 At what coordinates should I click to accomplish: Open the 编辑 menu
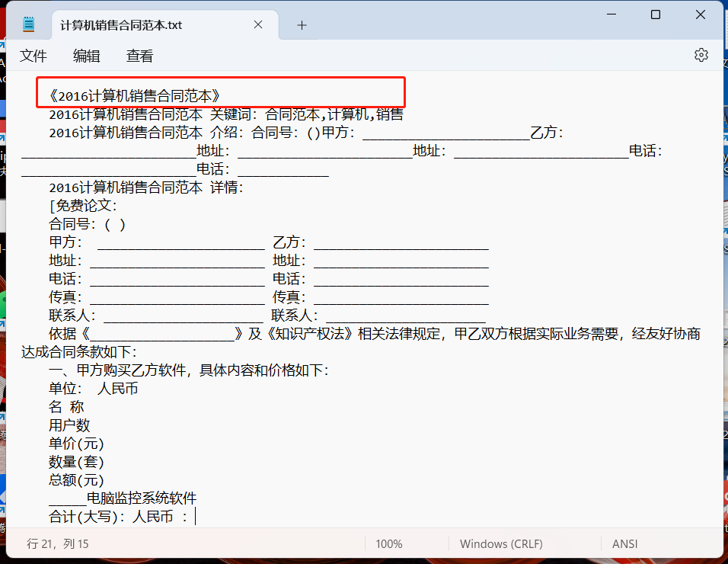tap(86, 56)
